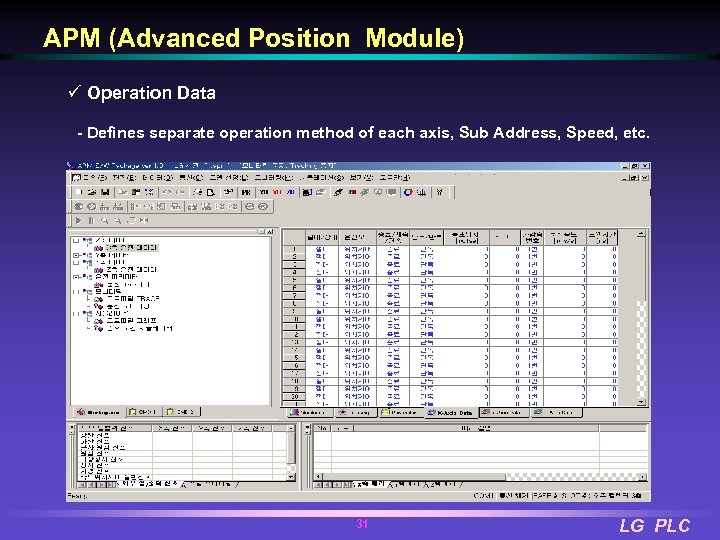Select the last item in the project tree
The height and width of the screenshot is (540, 720).
coord(140,329)
